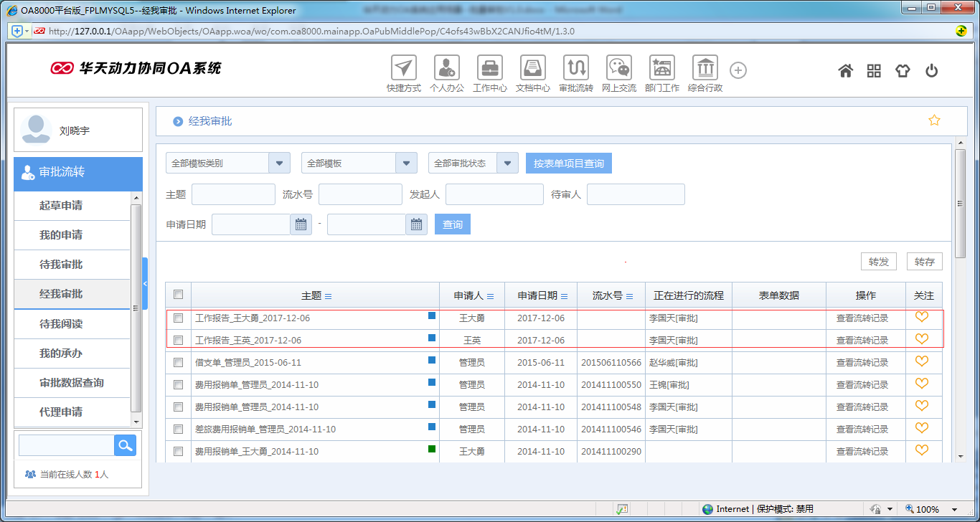Expand the 全部审批状态 dropdown

pyautogui.click(x=507, y=163)
